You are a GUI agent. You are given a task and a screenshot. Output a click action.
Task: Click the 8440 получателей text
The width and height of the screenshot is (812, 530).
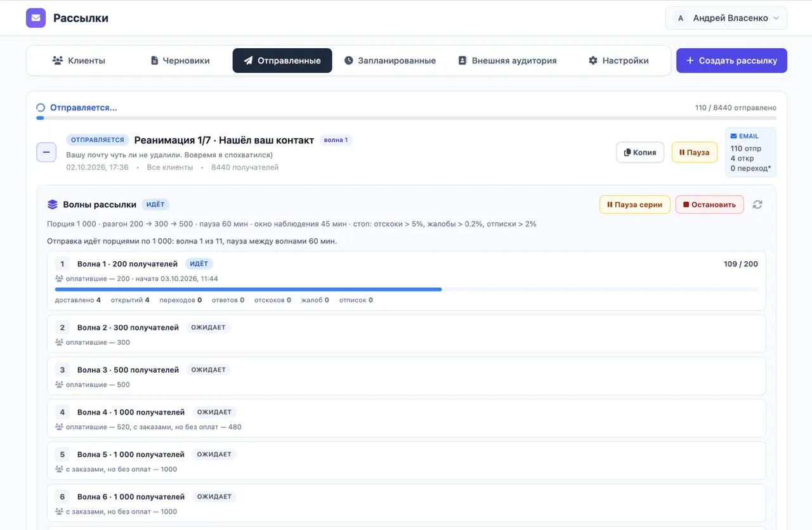point(245,167)
